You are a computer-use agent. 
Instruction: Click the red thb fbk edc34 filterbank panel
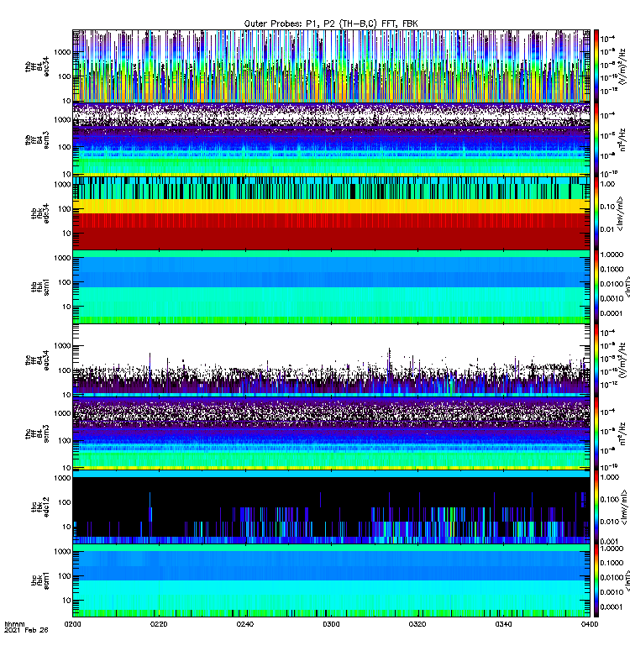(331, 213)
